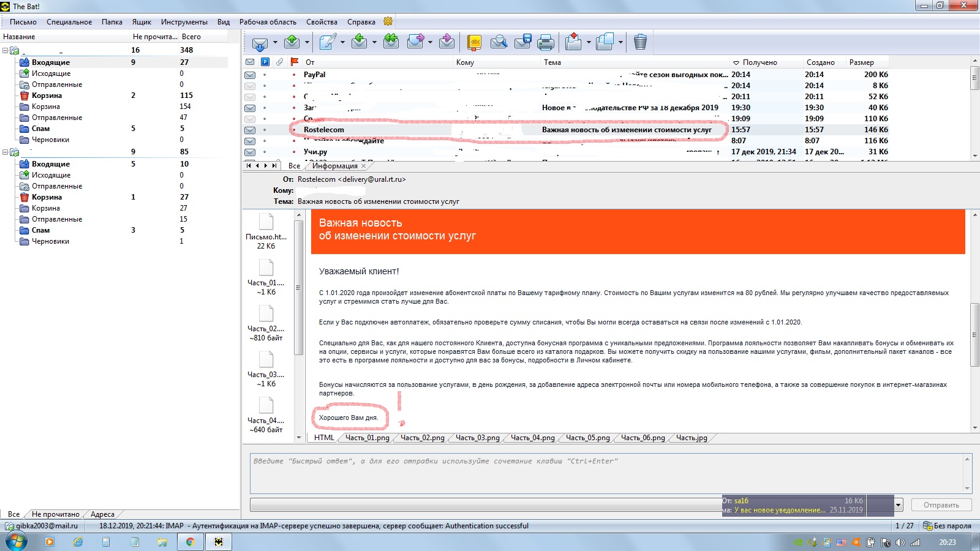This screenshot has height=551, width=980.
Task: Toggle the flag dot on the PayPal message
Action: (x=295, y=75)
